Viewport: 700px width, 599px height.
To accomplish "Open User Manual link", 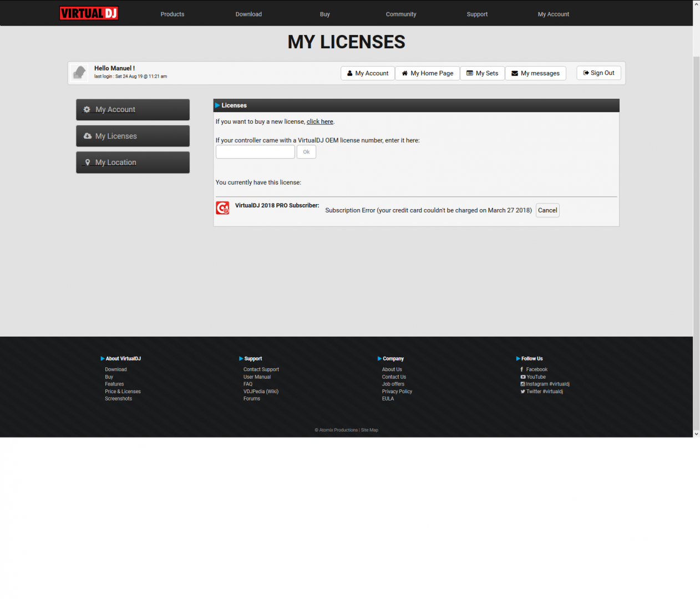I will coord(257,377).
